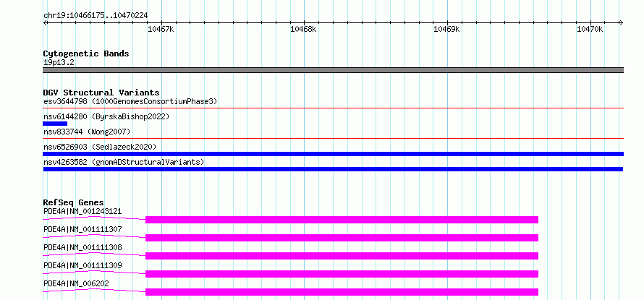Click the gray 19p13.2 cytogenetic band bar

click(333, 70)
